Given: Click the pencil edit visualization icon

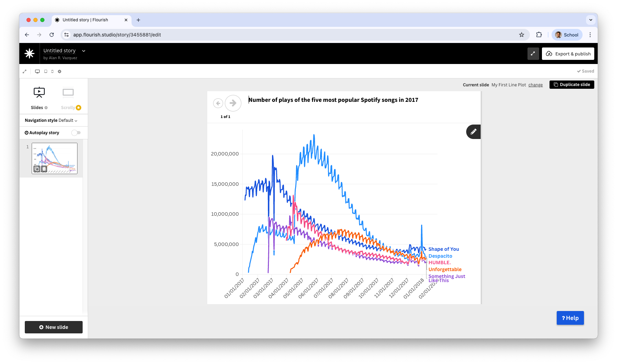Looking at the screenshot, I should (x=473, y=132).
